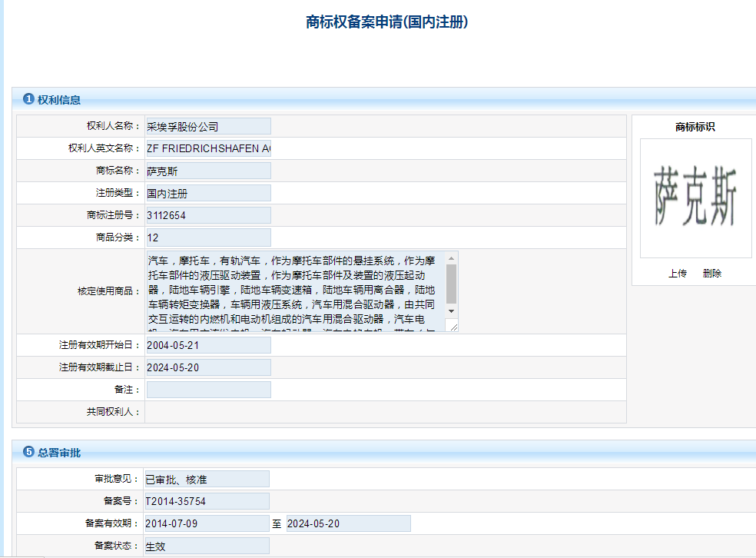Select the 商标名称 field showing 萨克斯
The image size is (756, 558).
[207, 170]
